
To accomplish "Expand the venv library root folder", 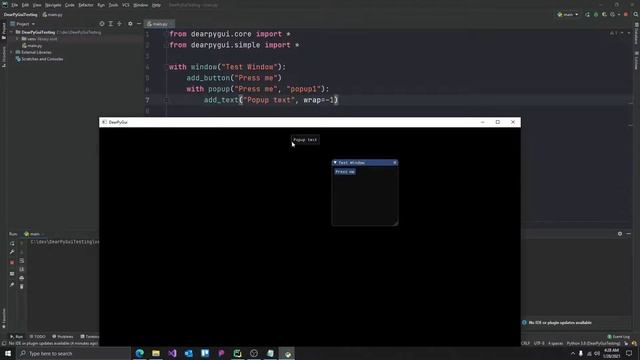I will click(x=18, y=39).
